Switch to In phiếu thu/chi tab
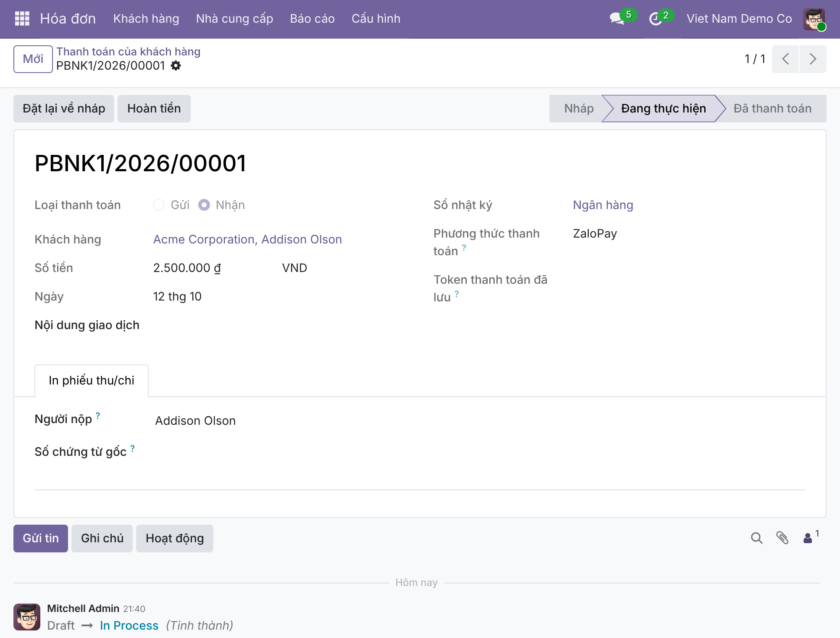The width and height of the screenshot is (840, 638). point(92,380)
